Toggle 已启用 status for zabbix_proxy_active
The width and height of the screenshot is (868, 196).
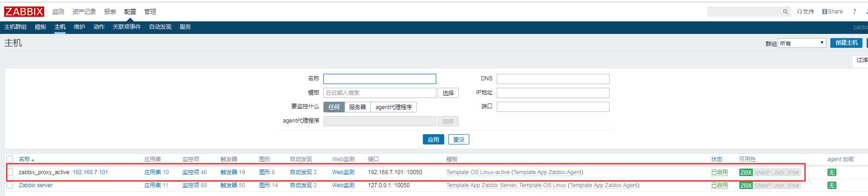[x=719, y=172]
